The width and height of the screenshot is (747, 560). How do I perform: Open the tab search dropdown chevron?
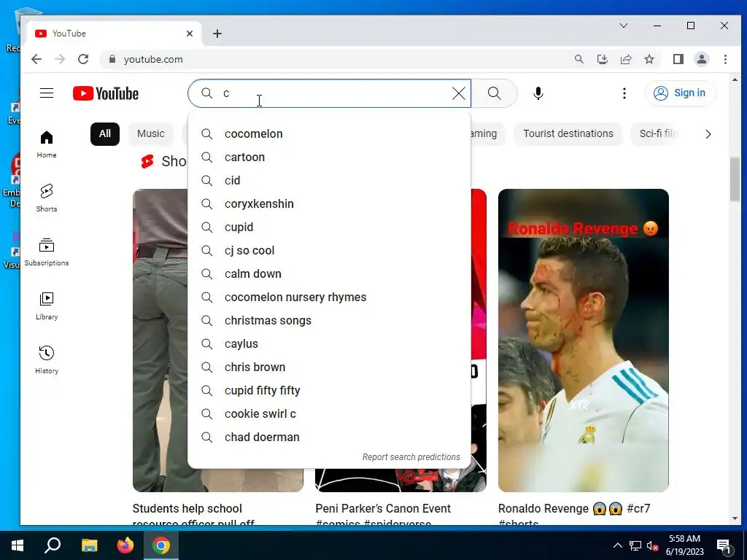tap(624, 26)
